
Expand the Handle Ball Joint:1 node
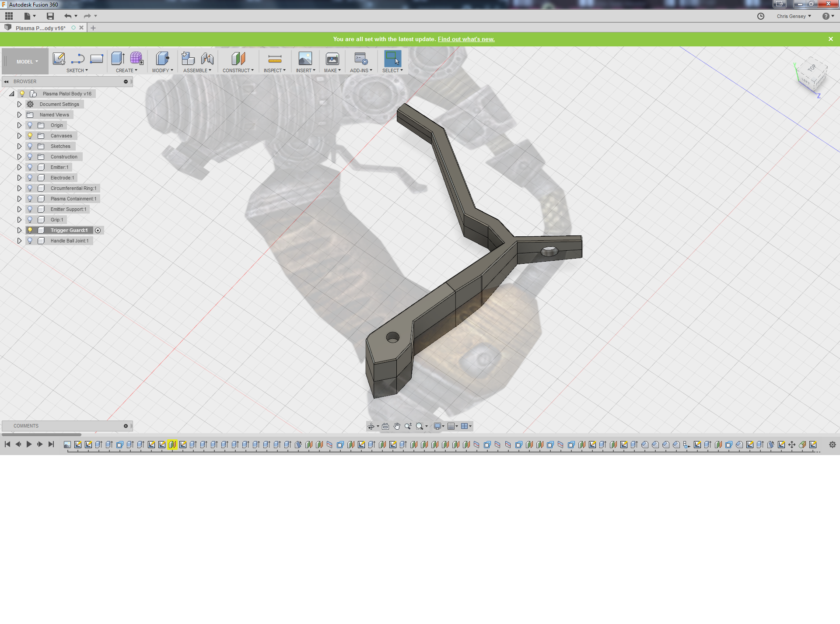click(x=19, y=241)
